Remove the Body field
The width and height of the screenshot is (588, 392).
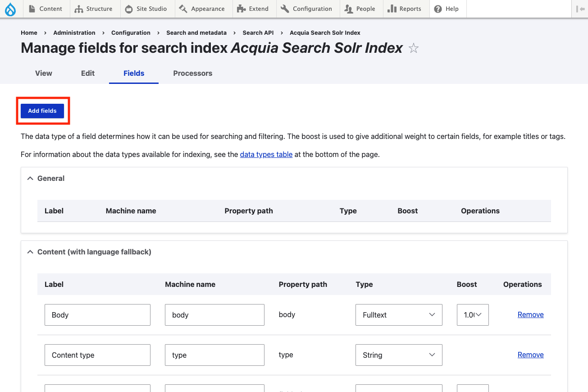pos(531,315)
